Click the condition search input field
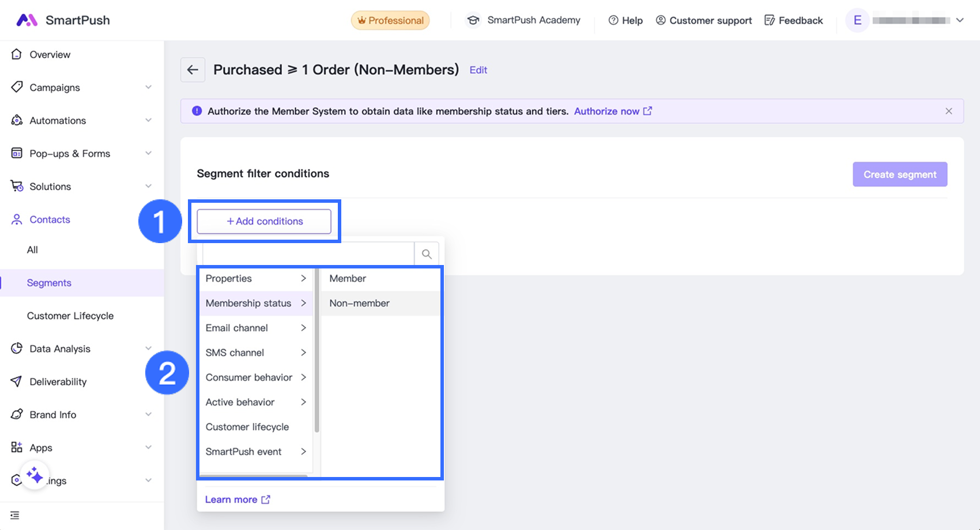980x530 pixels. (x=308, y=254)
